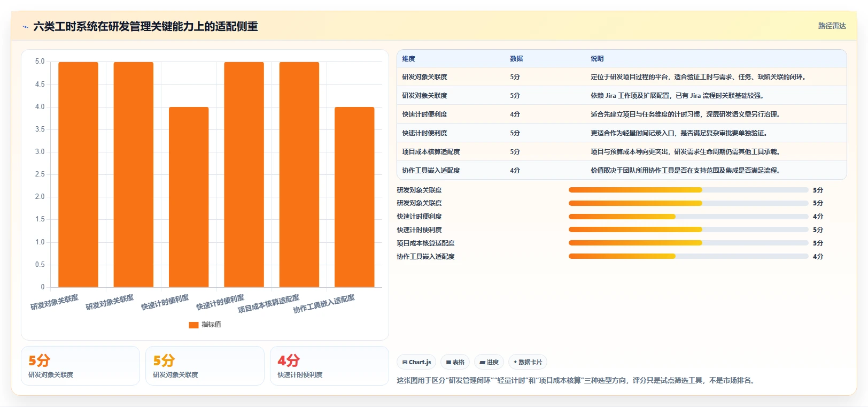Viewport: 868px width, 407px height.
Task: Click description starting 适合先建立项目与任务维度
Action: pos(686,114)
